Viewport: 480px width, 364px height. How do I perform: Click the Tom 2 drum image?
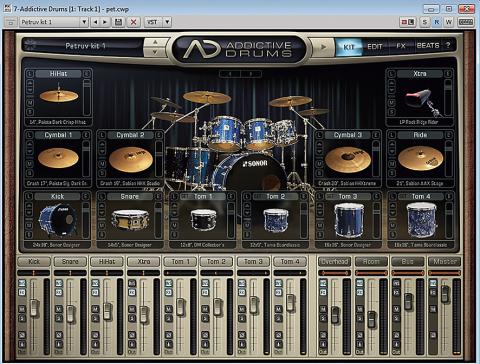click(x=276, y=220)
